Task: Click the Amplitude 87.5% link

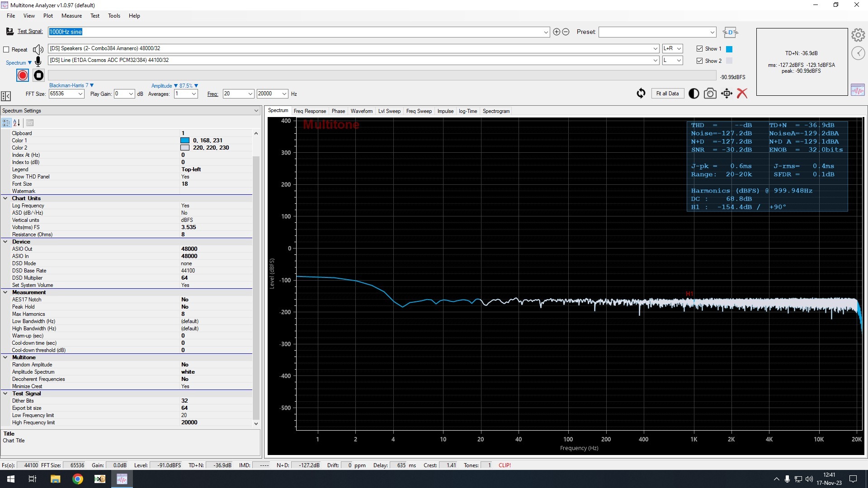Action: pos(175,86)
